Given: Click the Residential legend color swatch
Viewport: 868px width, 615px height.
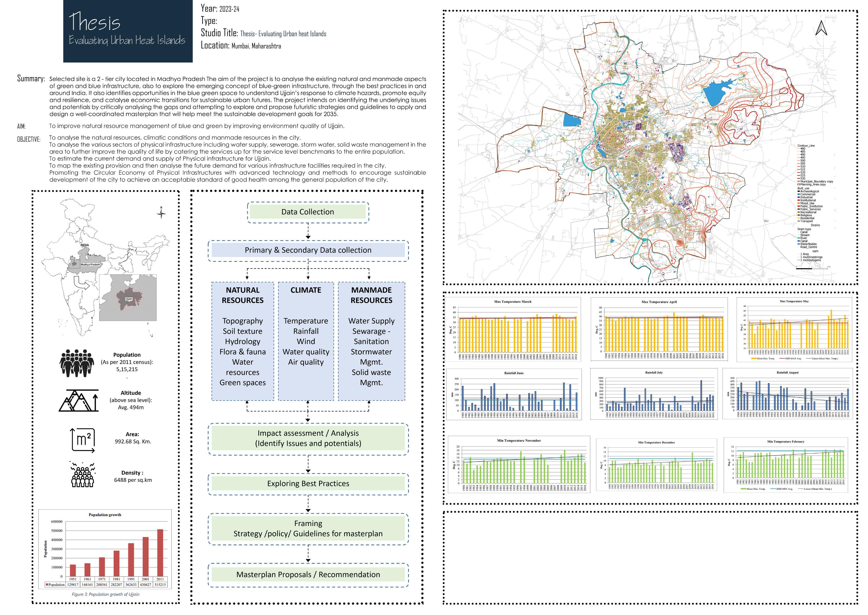Looking at the screenshot, I should click(x=799, y=218).
